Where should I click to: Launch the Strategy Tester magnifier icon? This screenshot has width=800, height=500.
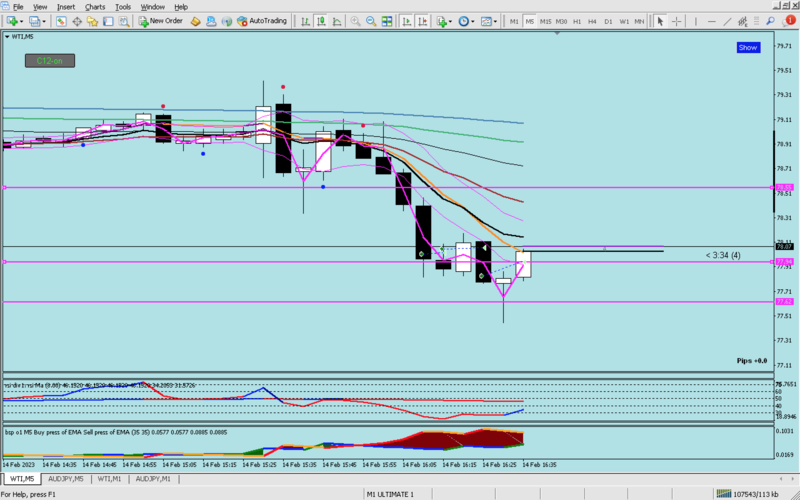tap(123, 21)
